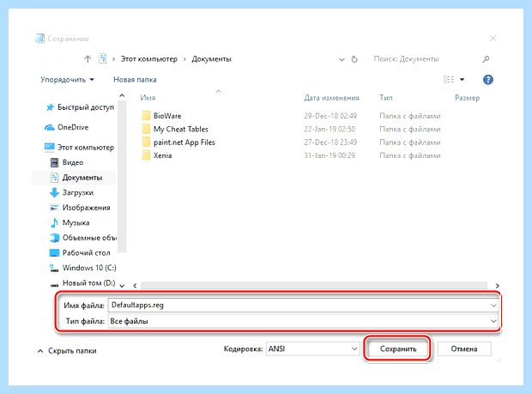This screenshot has height=394, width=532.
Task: Click the Изображения picture icon
Action: coord(54,208)
